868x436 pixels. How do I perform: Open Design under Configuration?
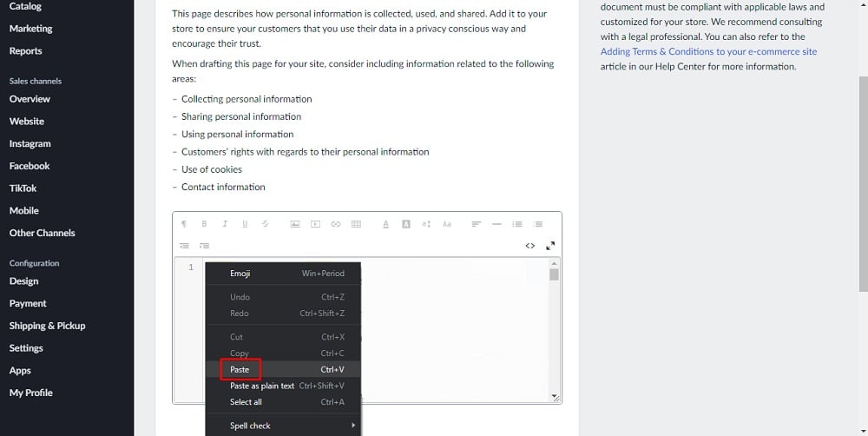23,281
